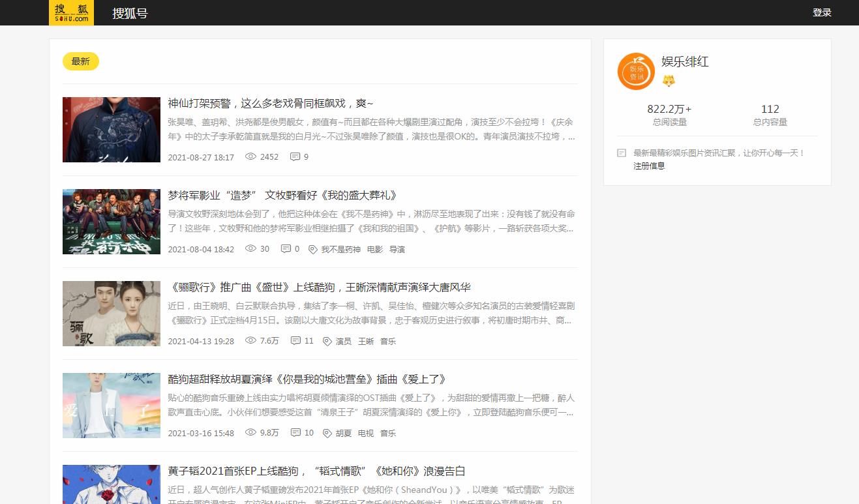Open the 王晰 tag
Image resolution: width=859 pixels, height=504 pixels.
tap(366, 341)
